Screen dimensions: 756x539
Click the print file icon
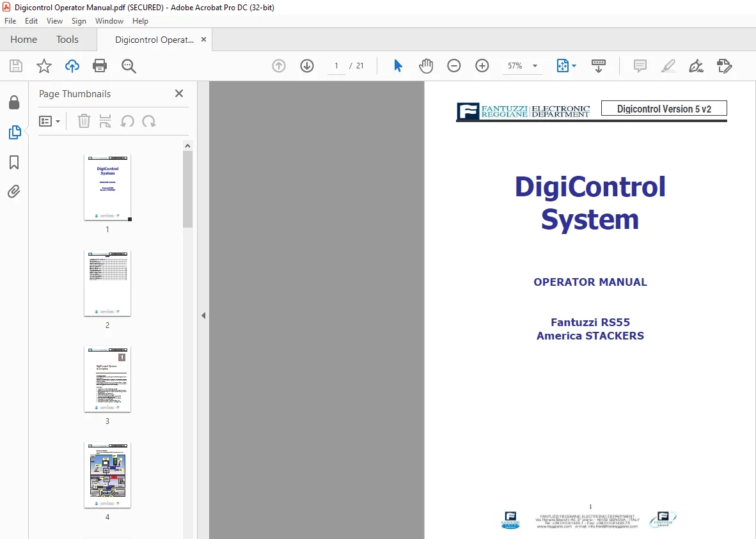click(x=100, y=66)
